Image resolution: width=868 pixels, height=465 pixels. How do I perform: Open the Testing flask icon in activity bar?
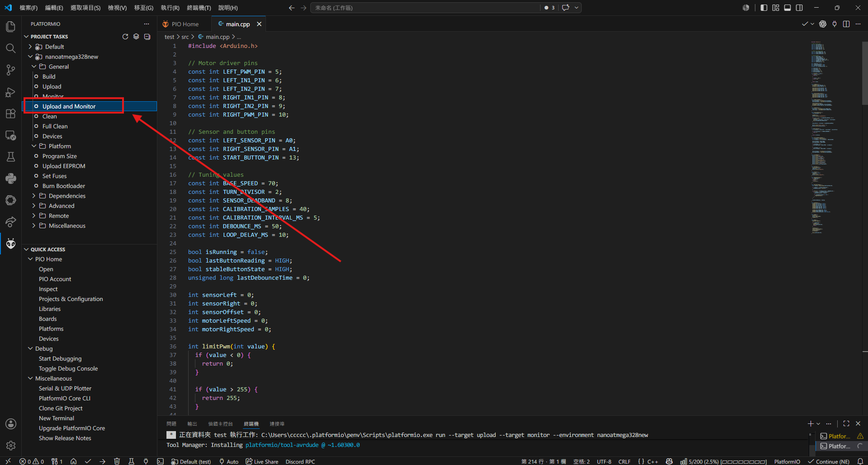coord(10,157)
